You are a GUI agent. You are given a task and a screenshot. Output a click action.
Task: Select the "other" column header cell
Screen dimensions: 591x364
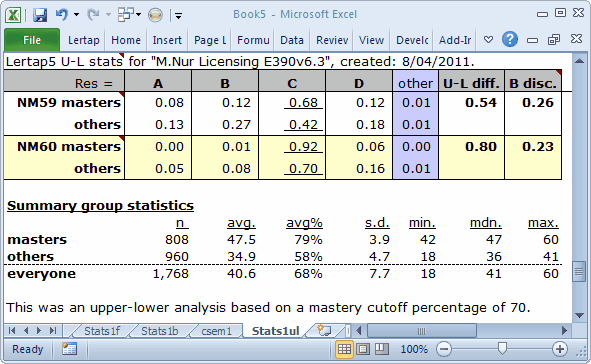415,81
